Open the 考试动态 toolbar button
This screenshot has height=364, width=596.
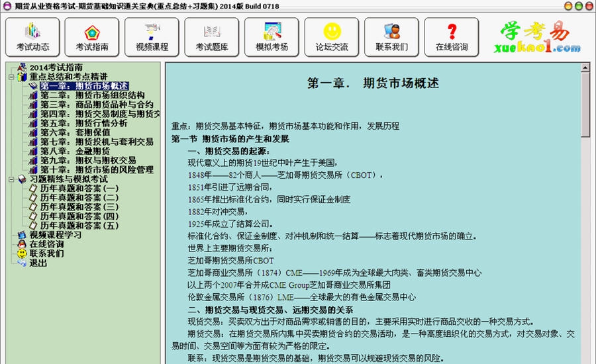pos(32,37)
